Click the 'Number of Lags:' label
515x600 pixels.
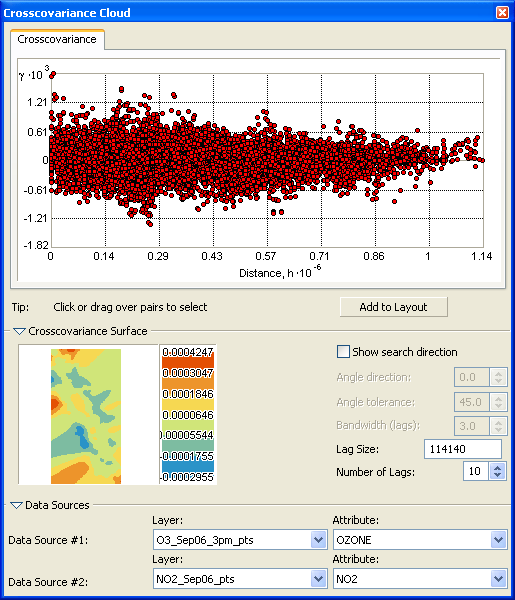tap(375, 472)
